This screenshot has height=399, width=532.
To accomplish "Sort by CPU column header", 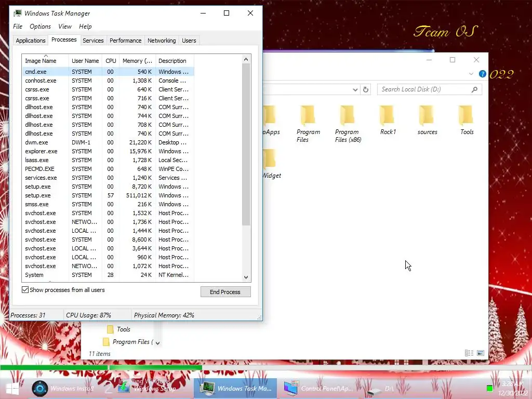I will 111,61.
